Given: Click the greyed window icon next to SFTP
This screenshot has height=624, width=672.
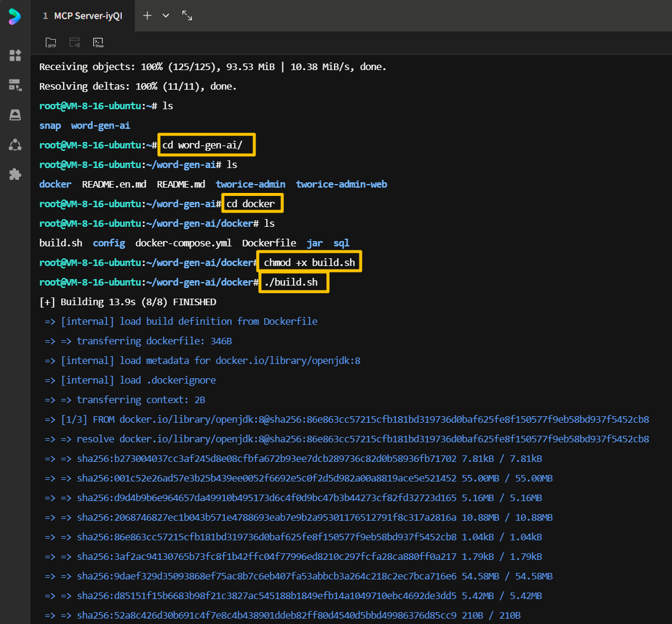Looking at the screenshot, I should click(75, 42).
